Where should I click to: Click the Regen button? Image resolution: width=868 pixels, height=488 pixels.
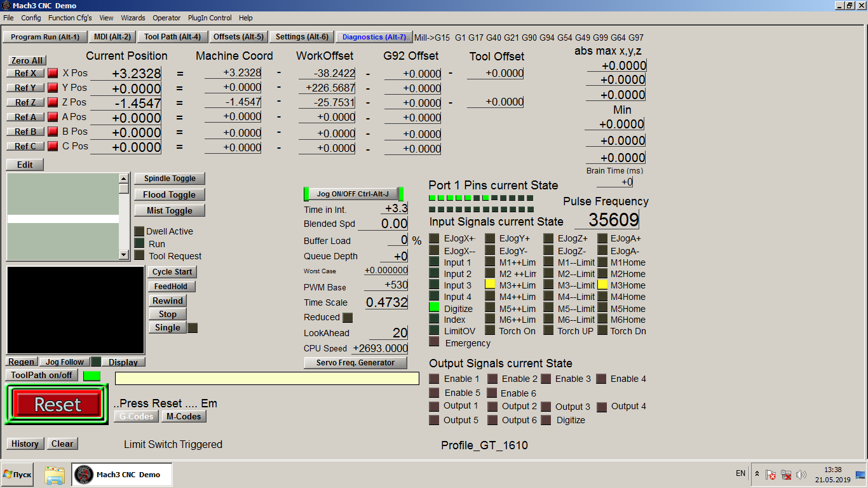pyautogui.click(x=22, y=362)
